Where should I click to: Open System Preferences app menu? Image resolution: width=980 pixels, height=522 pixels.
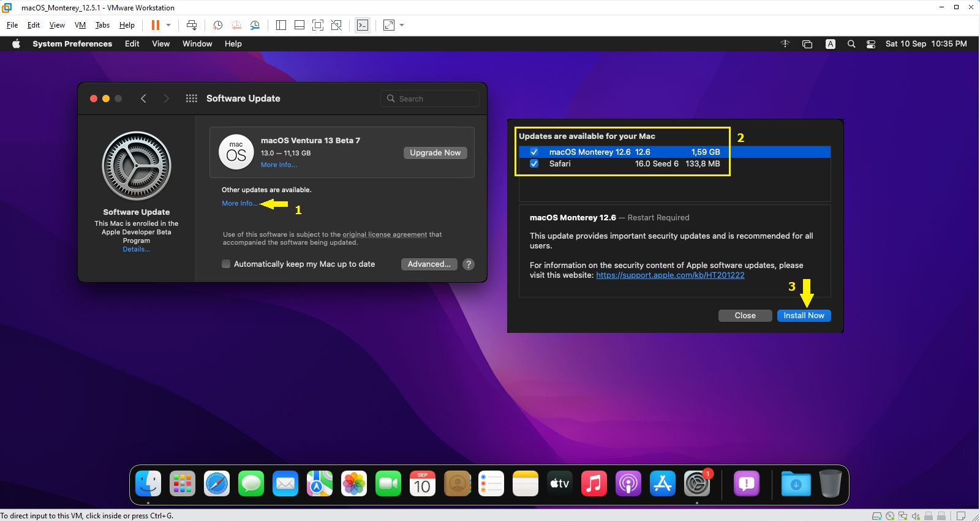pyautogui.click(x=72, y=44)
